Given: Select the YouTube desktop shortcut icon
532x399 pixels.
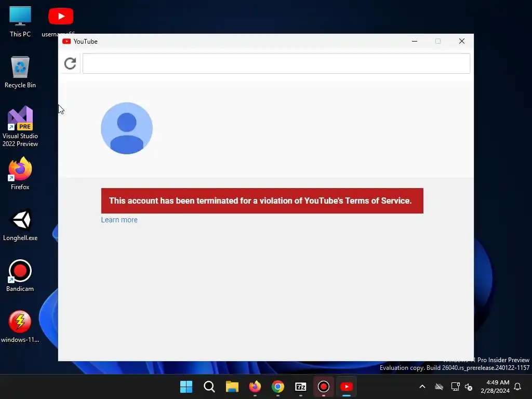Looking at the screenshot, I should click(60, 21).
